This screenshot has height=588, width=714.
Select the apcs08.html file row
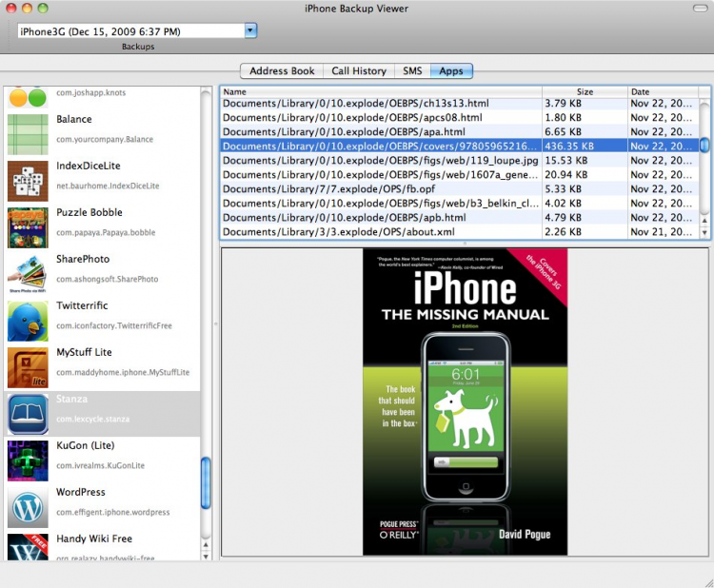[460, 117]
